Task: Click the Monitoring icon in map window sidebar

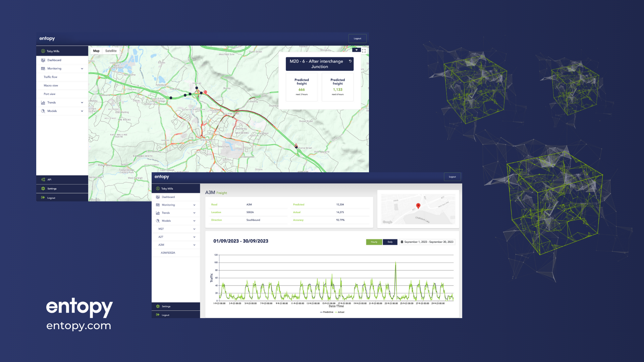Action: 43,69
